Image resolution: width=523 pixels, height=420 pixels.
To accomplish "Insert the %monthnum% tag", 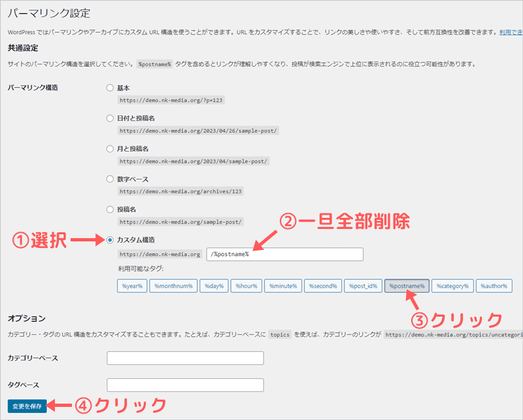I will [x=173, y=286].
